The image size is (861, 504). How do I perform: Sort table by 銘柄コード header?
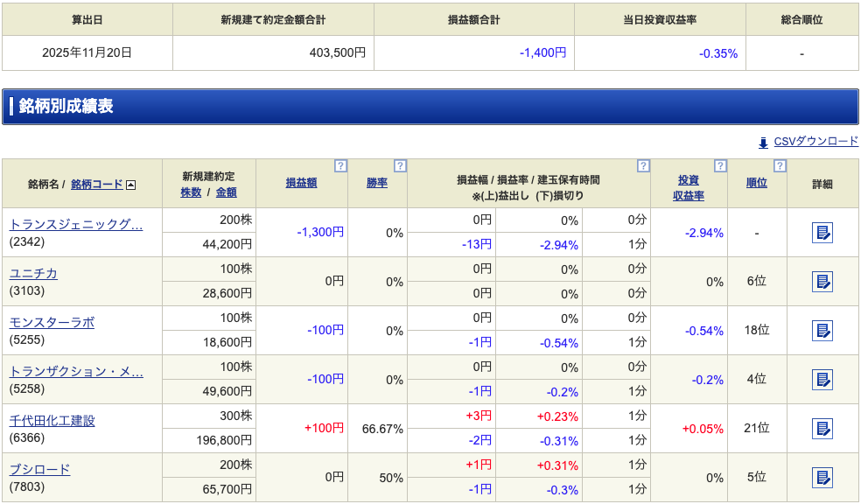coord(96,185)
